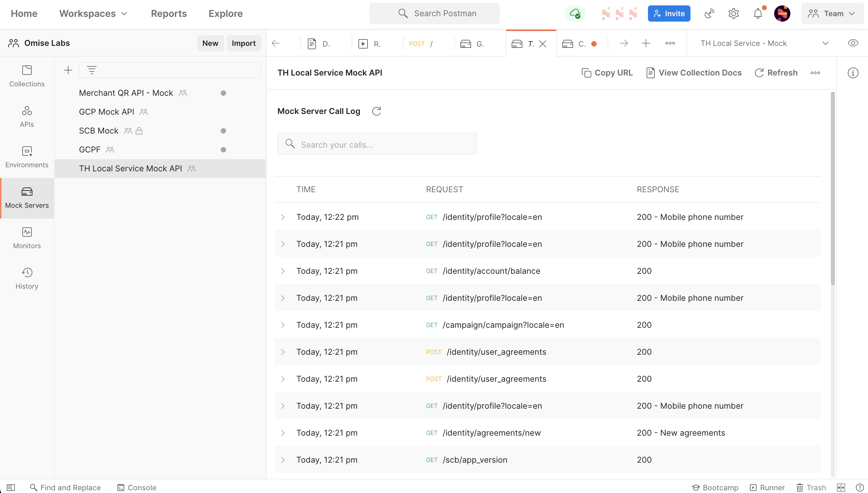Switch to the Reports top menu
The width and height of the screenshot is (868, 493).
(x=169, y=13)
